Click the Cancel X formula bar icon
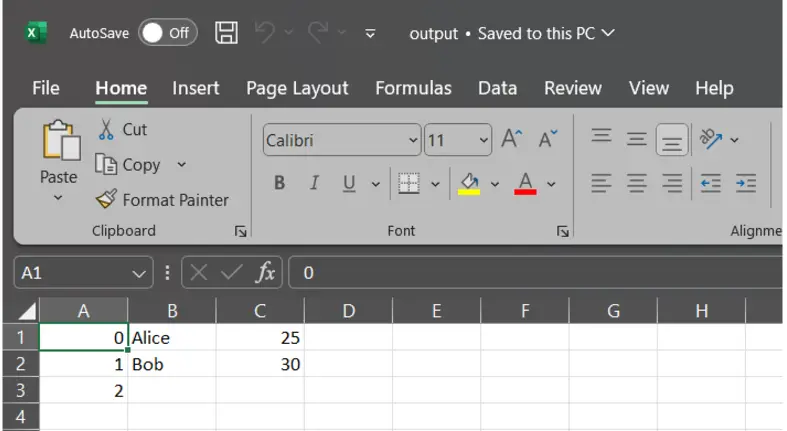The width and height of the screenshot is (787, 431). (x=198, y=272)
